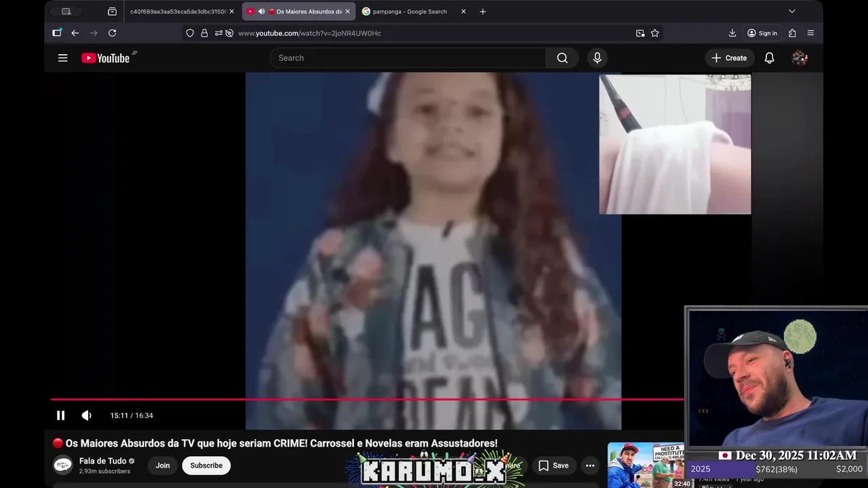Reload the page
The height and width of the screenshot is (488, 868).
point(113,33)
